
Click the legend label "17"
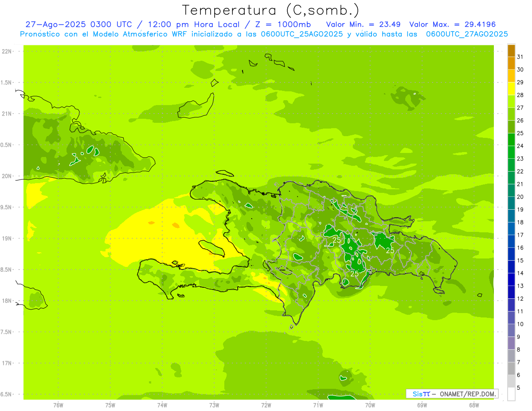(x=520, y=235)
